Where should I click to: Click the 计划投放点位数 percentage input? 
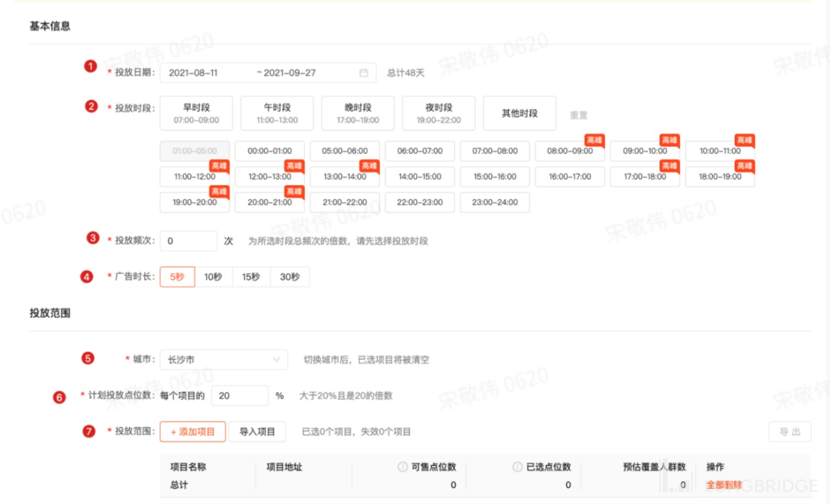(239, 396)
